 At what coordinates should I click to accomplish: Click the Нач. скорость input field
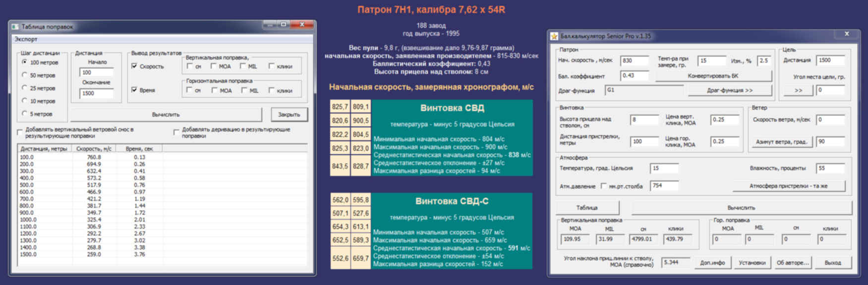pos(634,60)
